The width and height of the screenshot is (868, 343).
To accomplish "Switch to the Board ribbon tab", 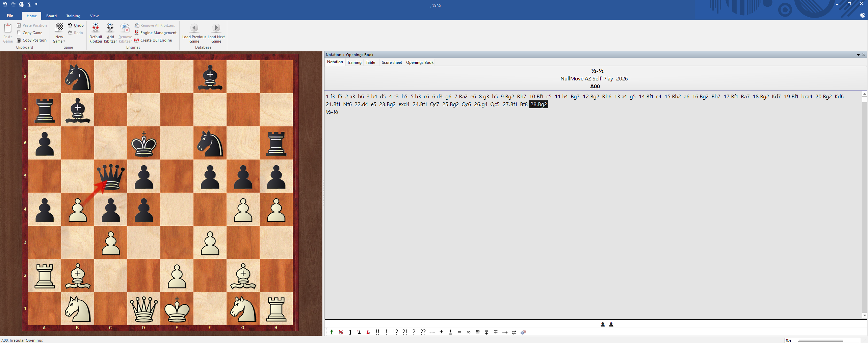I will [x=51, y=16].
